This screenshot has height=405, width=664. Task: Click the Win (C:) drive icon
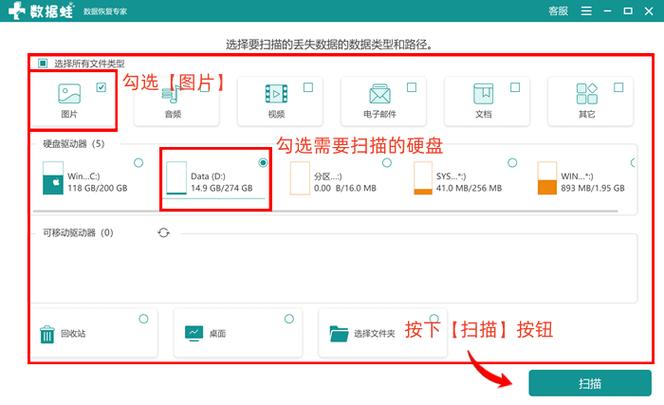(53, 178)
